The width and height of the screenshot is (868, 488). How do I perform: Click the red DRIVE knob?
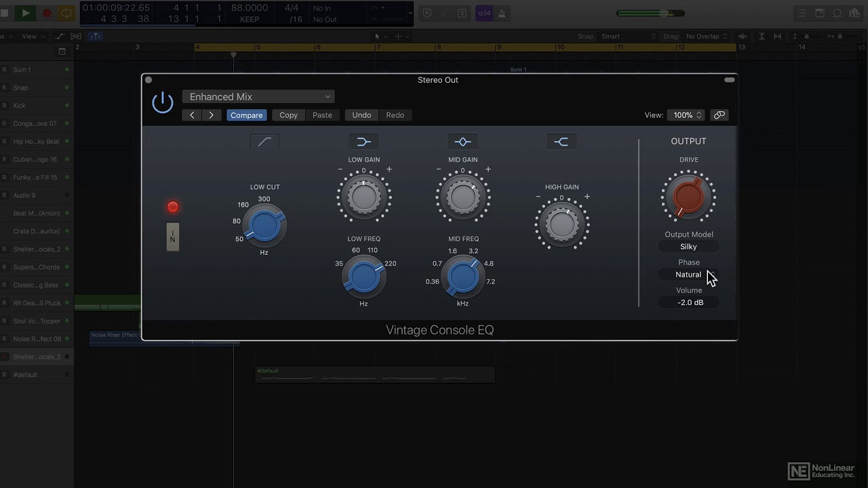(x=688, y=197)
